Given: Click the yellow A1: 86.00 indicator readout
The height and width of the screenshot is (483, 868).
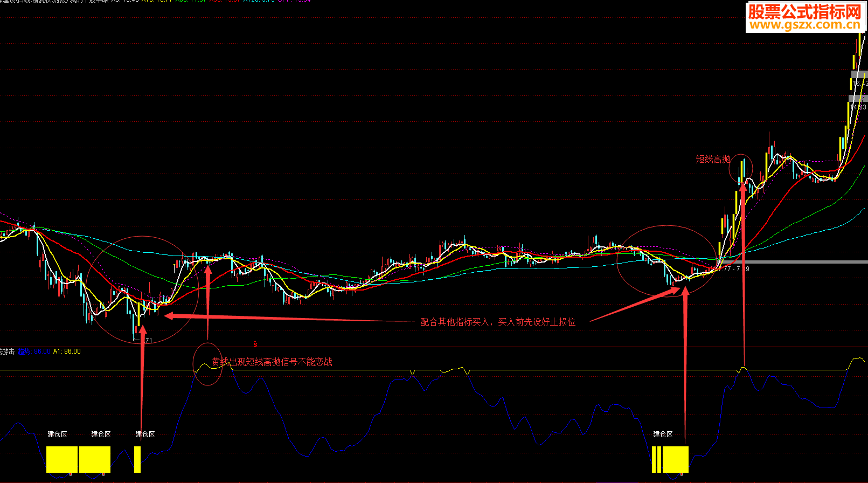Looking at the screenshot, I should (x=67, y=351).
